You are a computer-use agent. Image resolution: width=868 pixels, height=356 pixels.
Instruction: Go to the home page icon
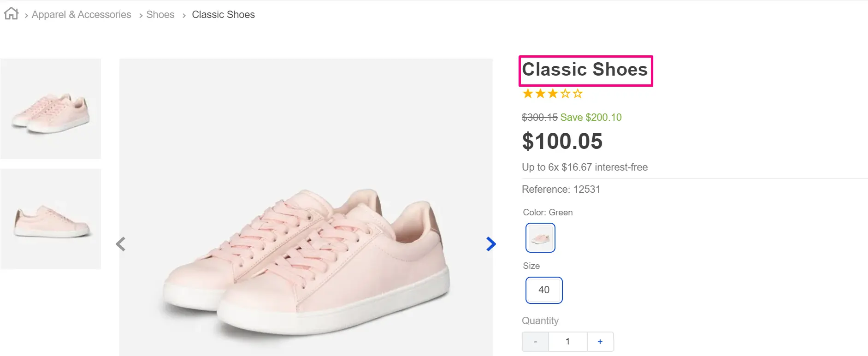11,14
